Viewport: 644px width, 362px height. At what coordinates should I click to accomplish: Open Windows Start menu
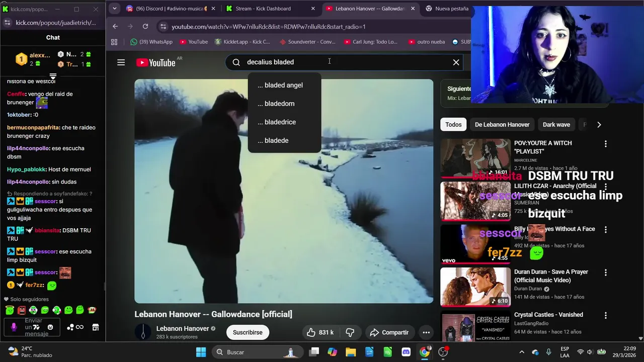201,352
